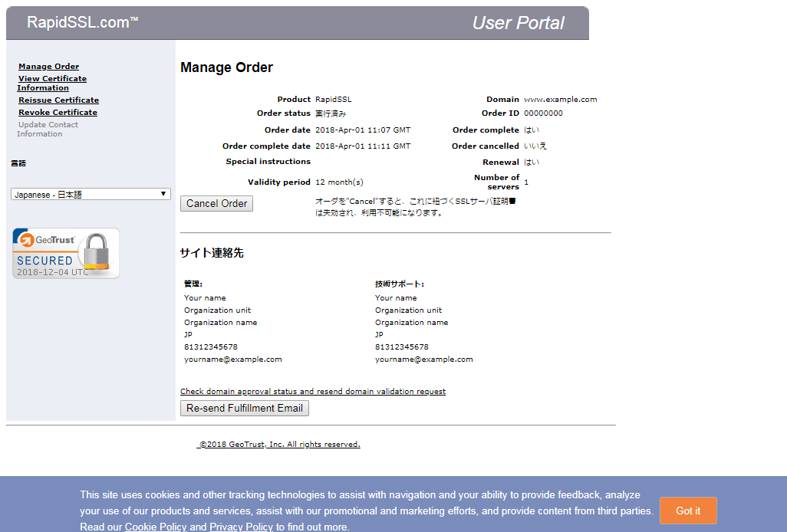The image size is (787, 532).
Task: Click the RapidSSL.com header logo
Action: click(82, 22)
